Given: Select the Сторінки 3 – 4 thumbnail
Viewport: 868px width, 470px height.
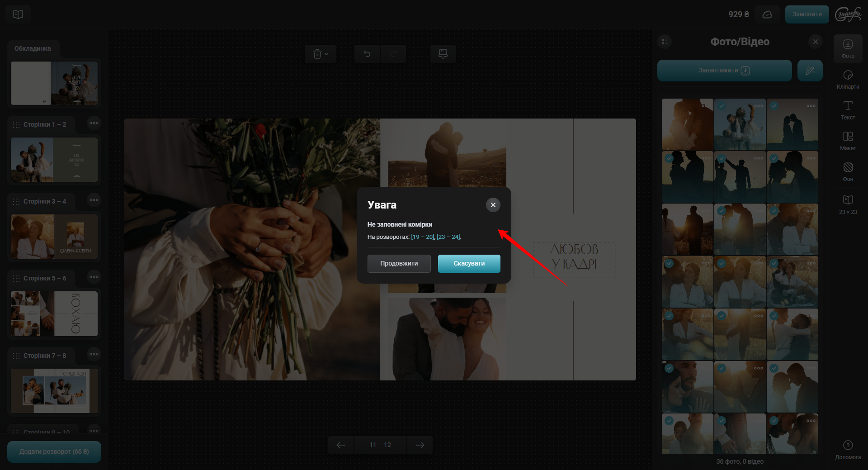Looking at the screenshot, I should pos(54,237).
